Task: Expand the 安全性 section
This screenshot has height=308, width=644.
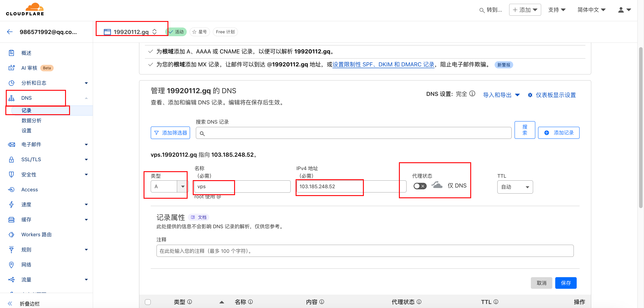Action: (x=86, y=175)
